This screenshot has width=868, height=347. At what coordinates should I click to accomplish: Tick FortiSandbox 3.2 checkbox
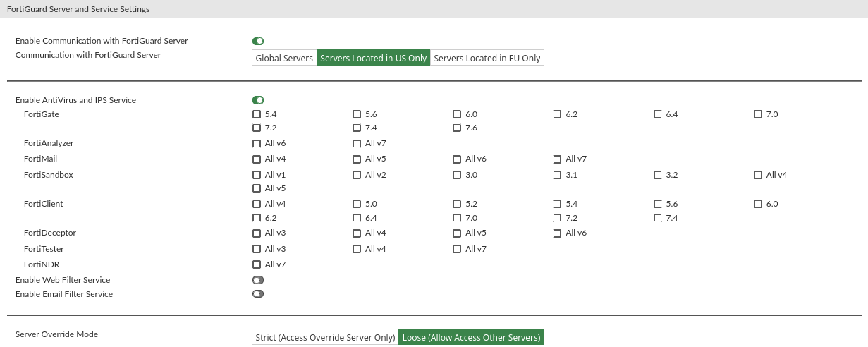658,175
